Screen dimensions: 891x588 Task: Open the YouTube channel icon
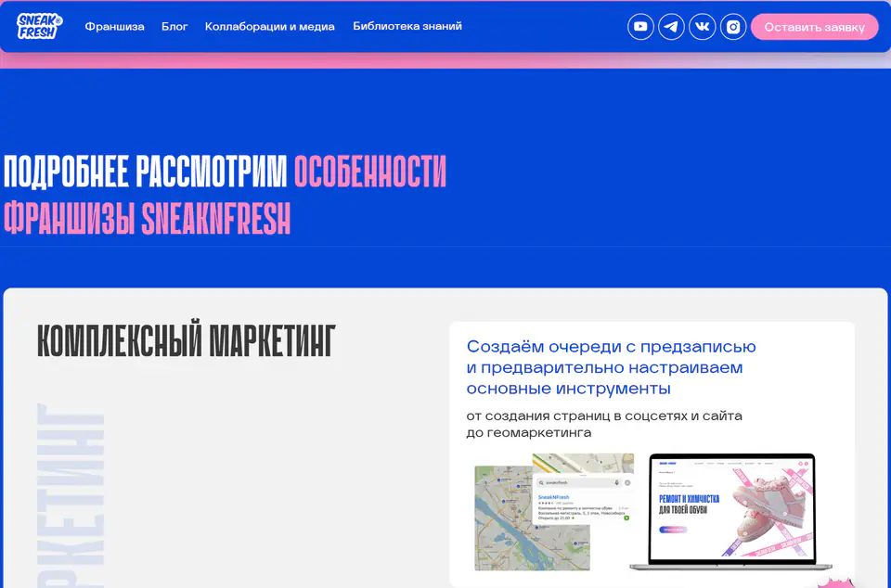[x=640, y=27]
